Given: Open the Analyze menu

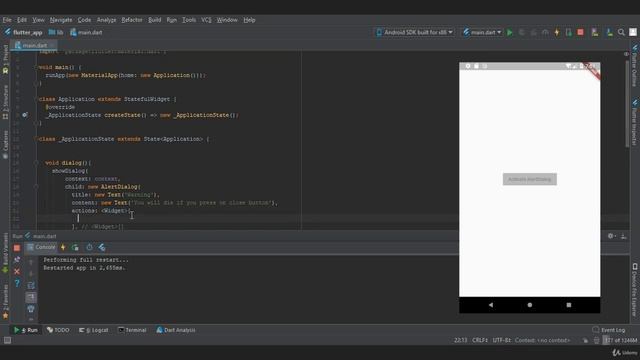Looking at the screenshot, I should pos(107,20).
